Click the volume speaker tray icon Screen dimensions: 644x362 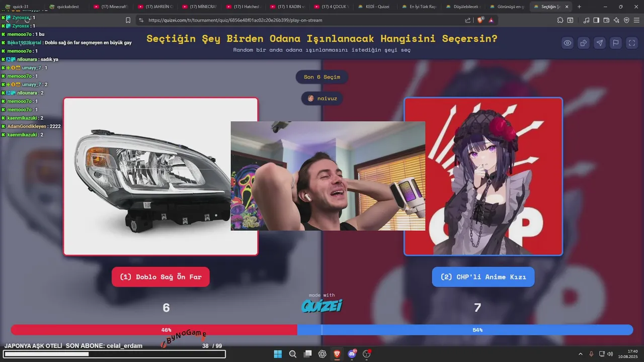click(x=610, y=354)
